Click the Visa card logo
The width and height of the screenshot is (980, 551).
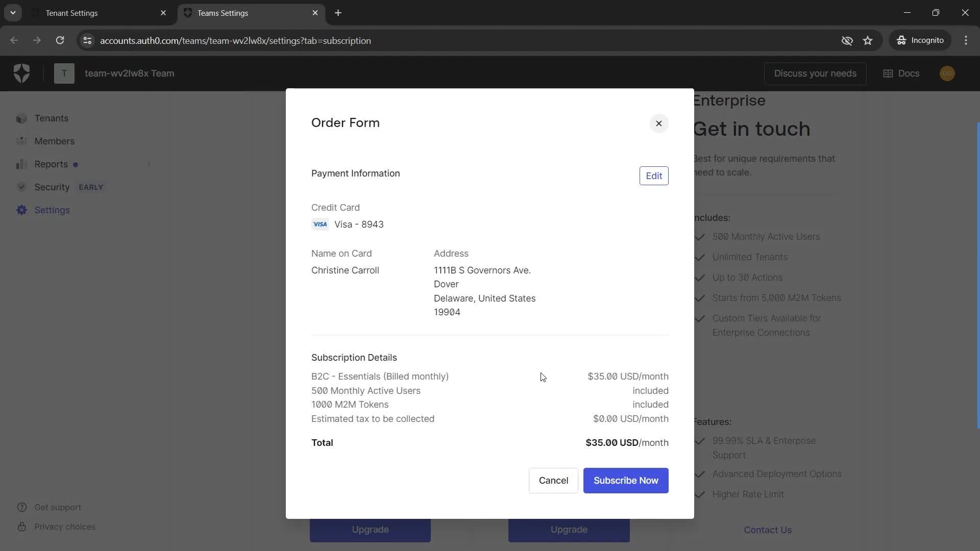(320, 224)
